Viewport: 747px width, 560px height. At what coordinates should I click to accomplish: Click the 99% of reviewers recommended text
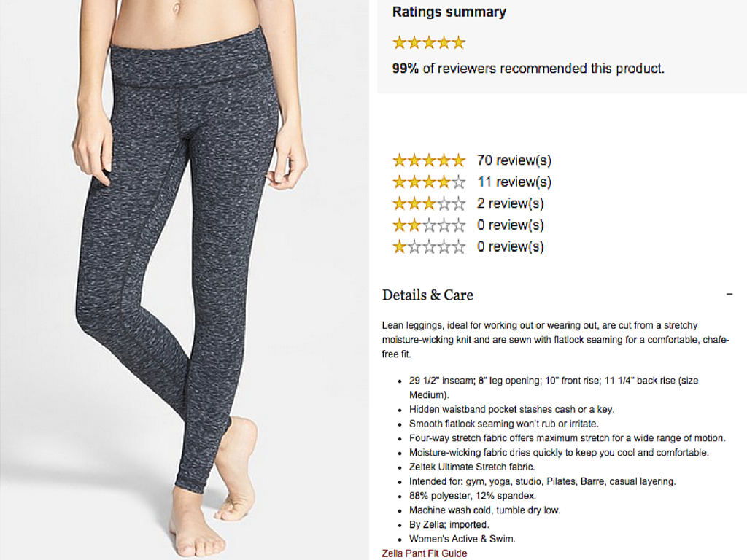pyautogui.click(x=528, y=69)
